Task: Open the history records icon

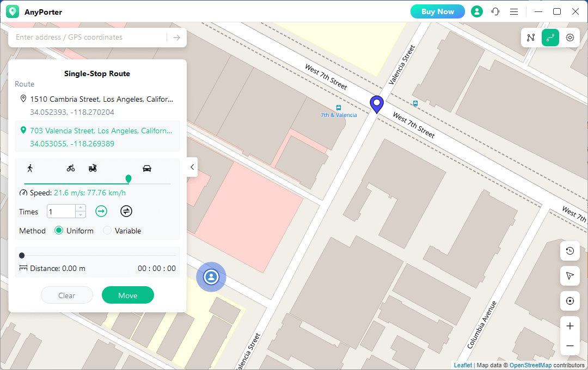Action: coord(570,251)
